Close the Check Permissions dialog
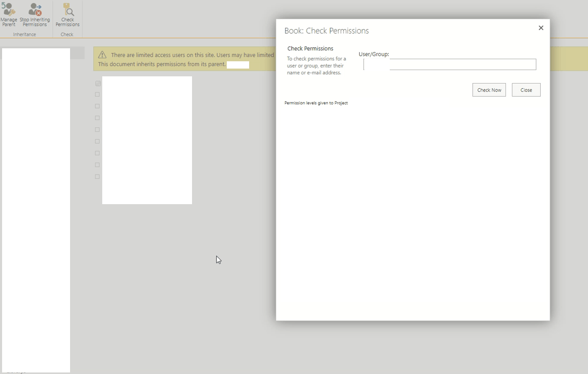Viewport: 588px width, 374px height. tap(541, 28)
